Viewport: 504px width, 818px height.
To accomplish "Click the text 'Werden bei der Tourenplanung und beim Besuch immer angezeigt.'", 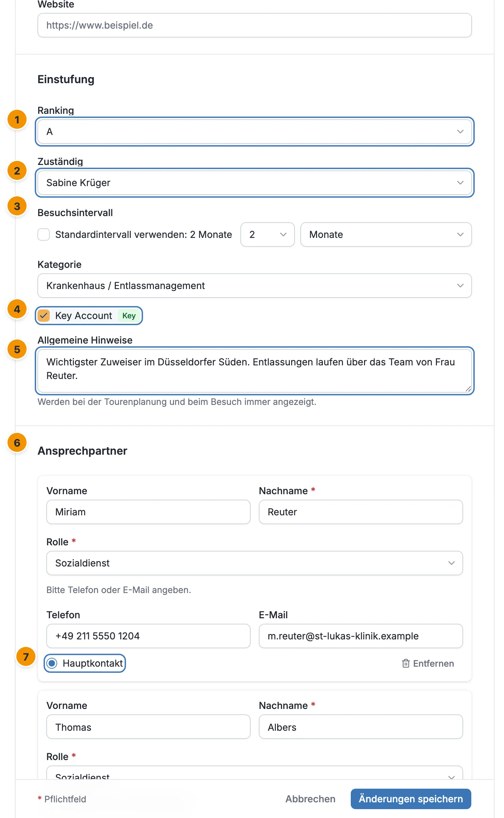I will tap(177, 402).
